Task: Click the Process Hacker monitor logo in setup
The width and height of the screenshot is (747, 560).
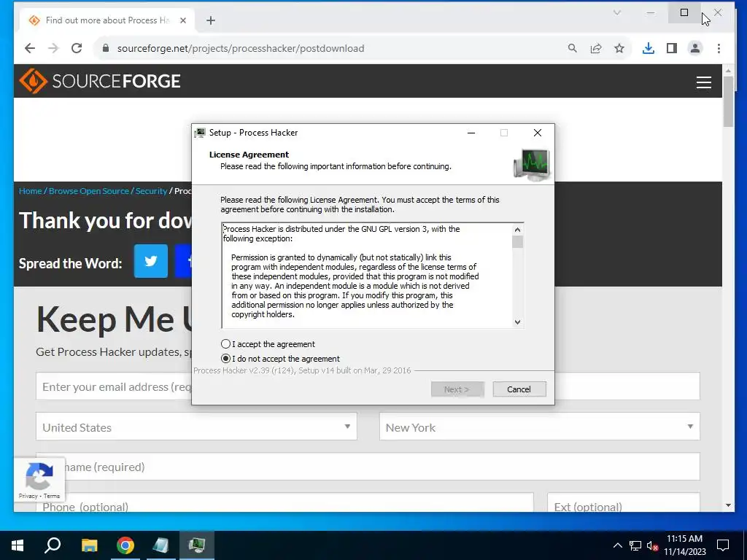Action: [x=532, y=165]
